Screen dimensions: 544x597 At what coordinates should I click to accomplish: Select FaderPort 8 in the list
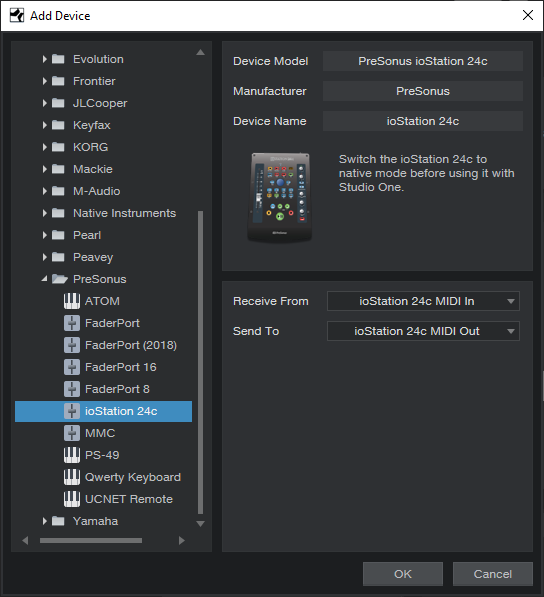pyautogui.click(x=103, y=389)
